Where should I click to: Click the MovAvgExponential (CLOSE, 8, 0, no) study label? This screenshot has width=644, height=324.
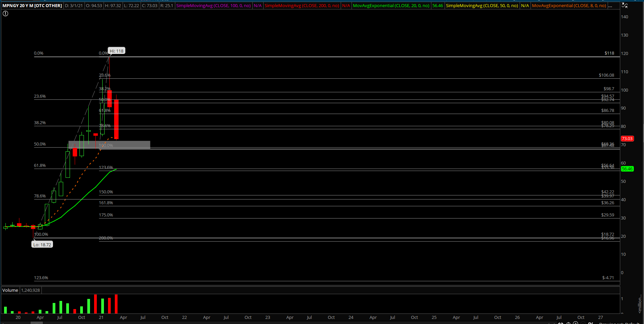tap(569, 6)
